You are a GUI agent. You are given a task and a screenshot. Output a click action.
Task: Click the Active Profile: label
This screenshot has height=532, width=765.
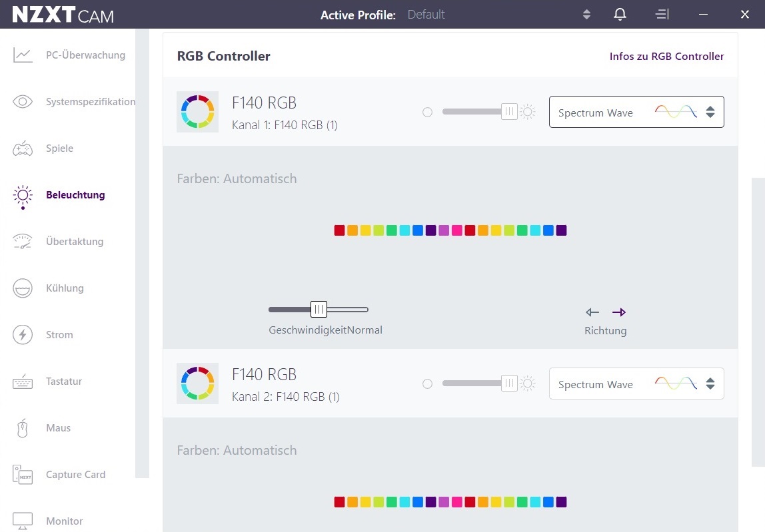358,15
